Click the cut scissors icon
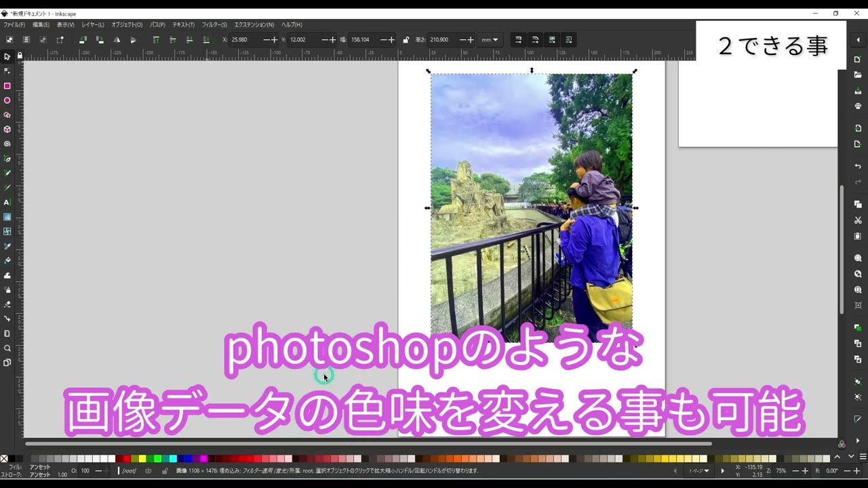Viewport: 868px width, 488px height. click(858, 220)
